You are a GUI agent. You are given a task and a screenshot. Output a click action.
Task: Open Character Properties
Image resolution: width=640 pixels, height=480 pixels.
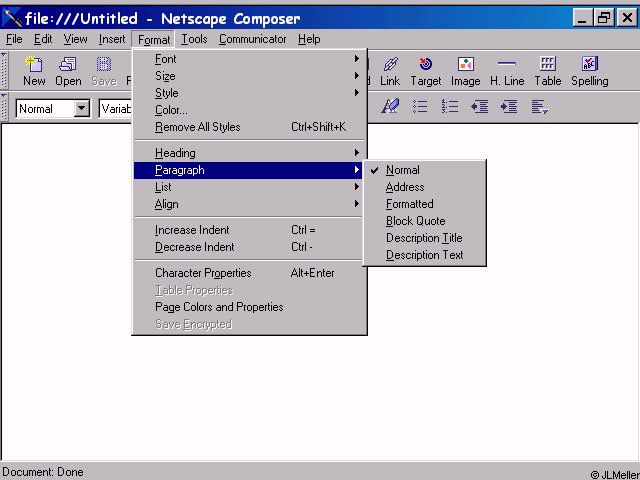[x=248, y=273]
